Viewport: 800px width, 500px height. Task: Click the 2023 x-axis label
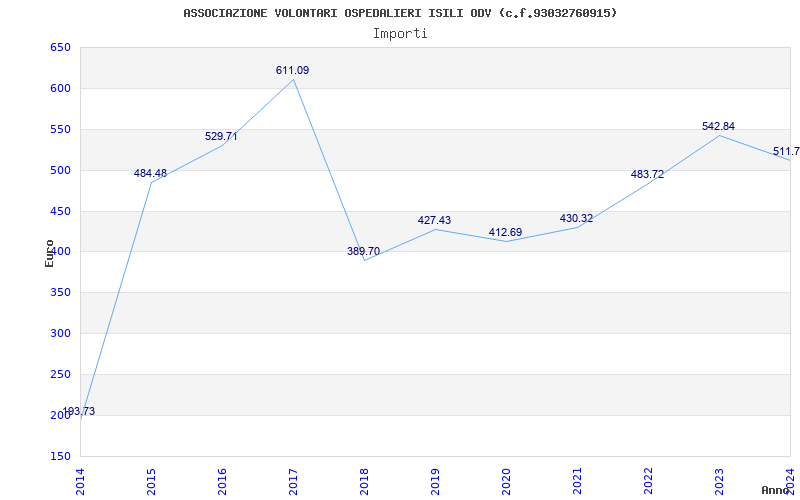tap(719, 480)
